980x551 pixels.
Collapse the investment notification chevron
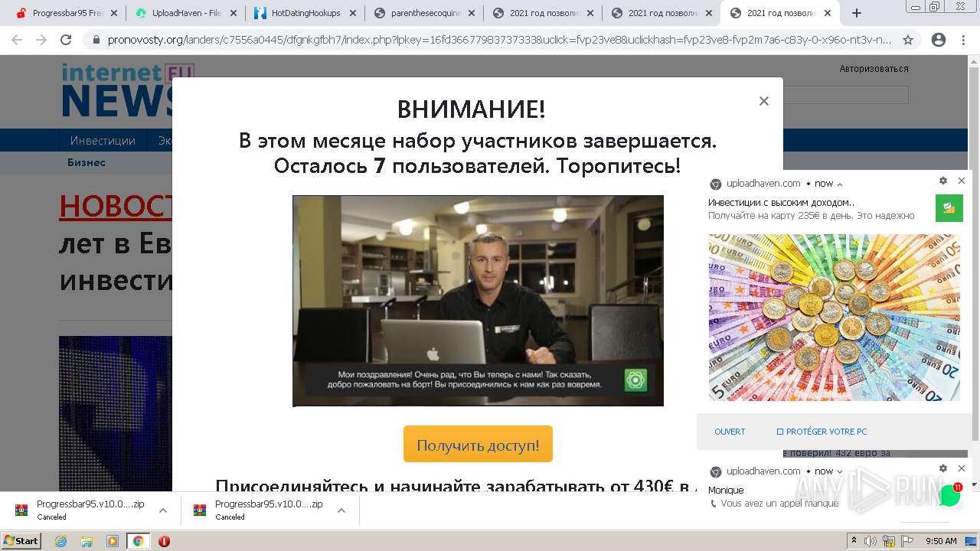[x=840, y=184]
